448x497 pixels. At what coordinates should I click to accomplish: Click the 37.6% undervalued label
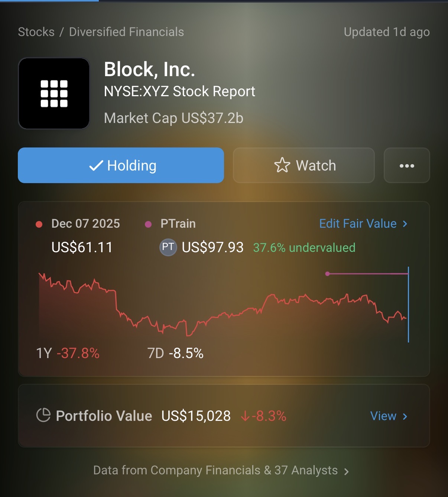click(304, 248)
